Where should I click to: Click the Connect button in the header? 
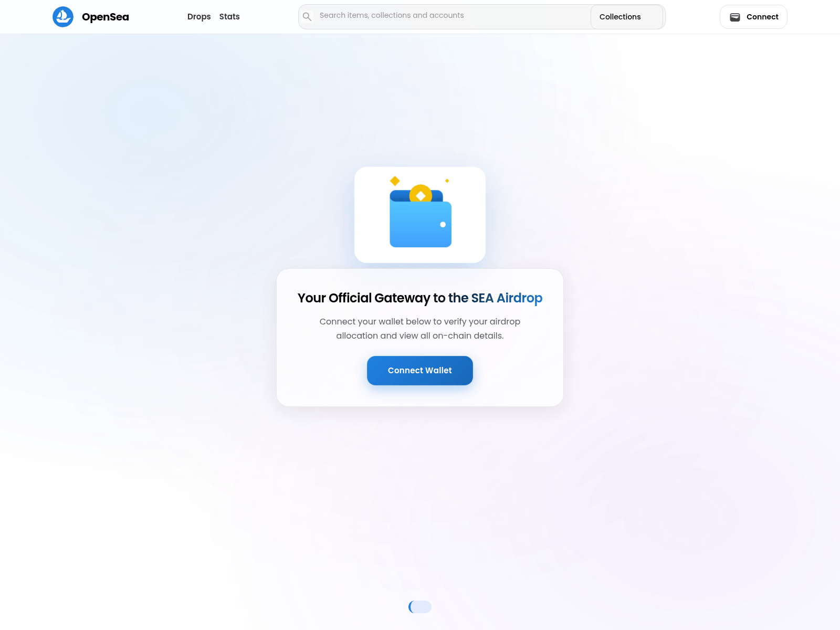tap(753, 17)
